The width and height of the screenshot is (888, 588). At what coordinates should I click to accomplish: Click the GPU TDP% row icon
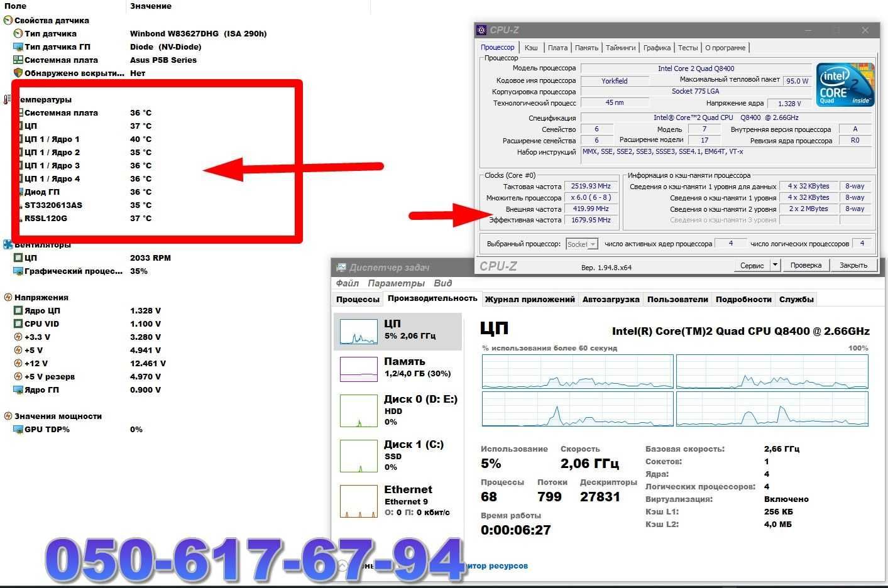click(18, 430)
